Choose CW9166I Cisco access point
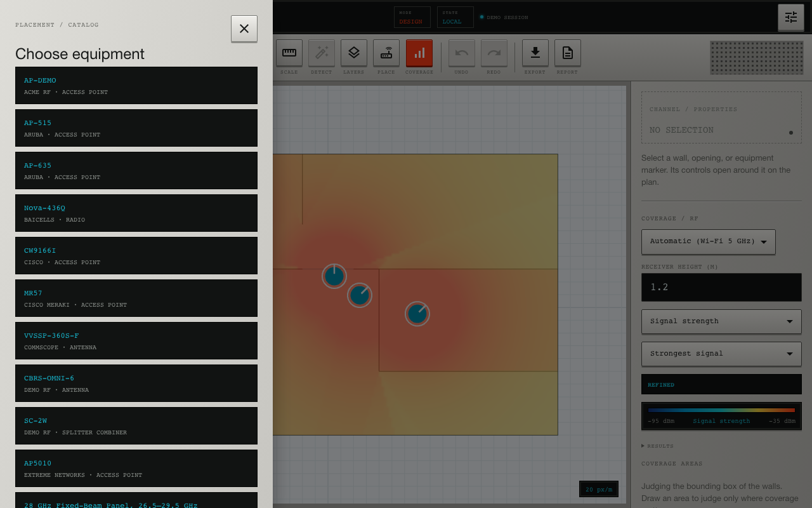 (x=136, y=255)
